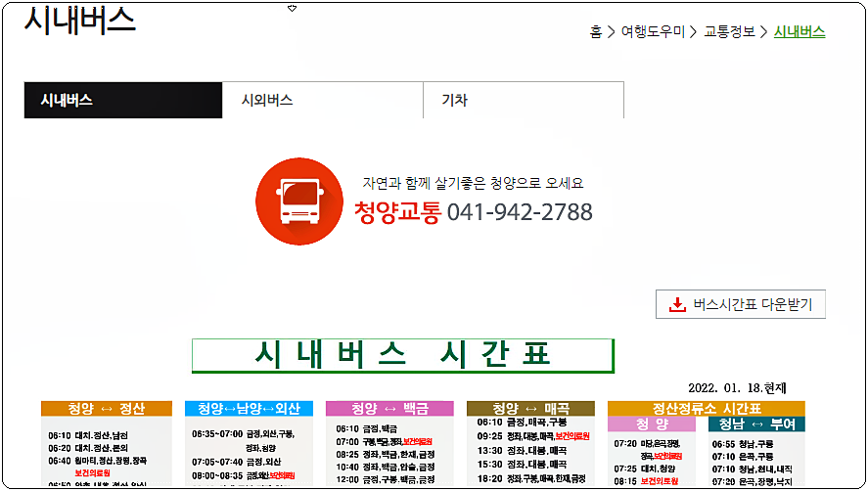This screenshot has width=868, height=491.
Task: Click slogan 자연과 함께 살기좋은 청양으로 오세요
Action: click(x=473, y=183)
